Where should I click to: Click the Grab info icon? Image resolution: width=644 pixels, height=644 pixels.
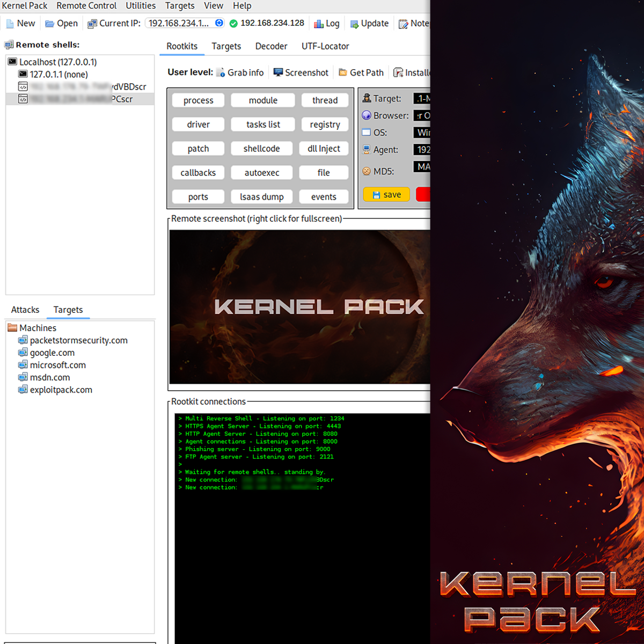(x=221, y=72)
